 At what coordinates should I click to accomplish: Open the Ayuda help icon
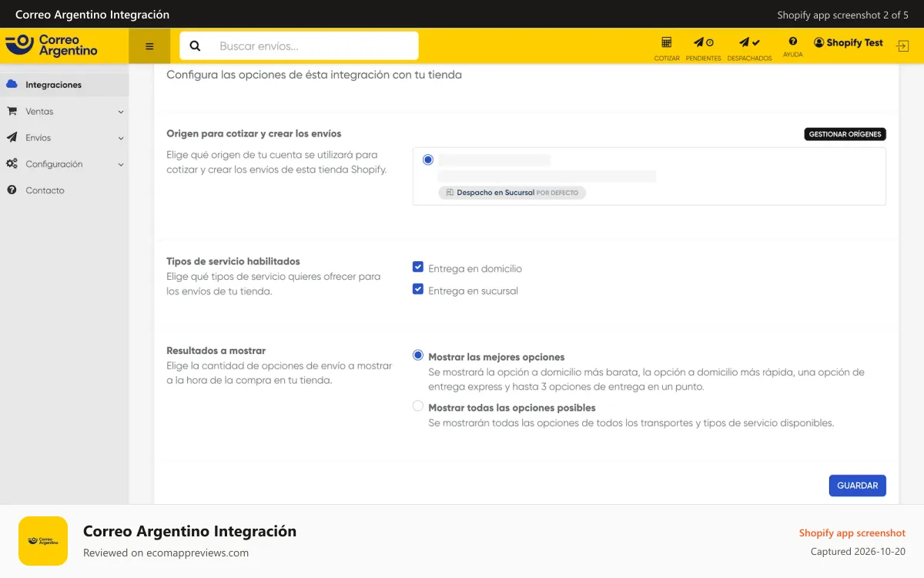[x=793, y=42]
